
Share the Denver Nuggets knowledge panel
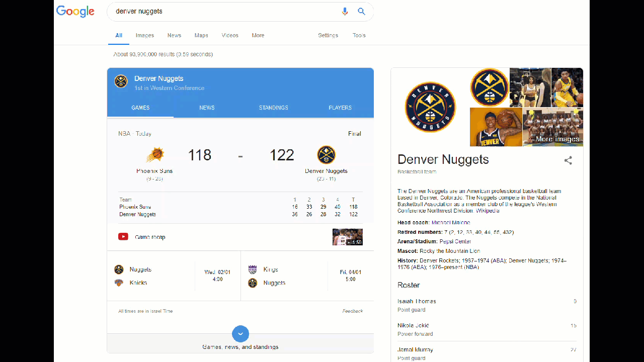coord(568,160)
